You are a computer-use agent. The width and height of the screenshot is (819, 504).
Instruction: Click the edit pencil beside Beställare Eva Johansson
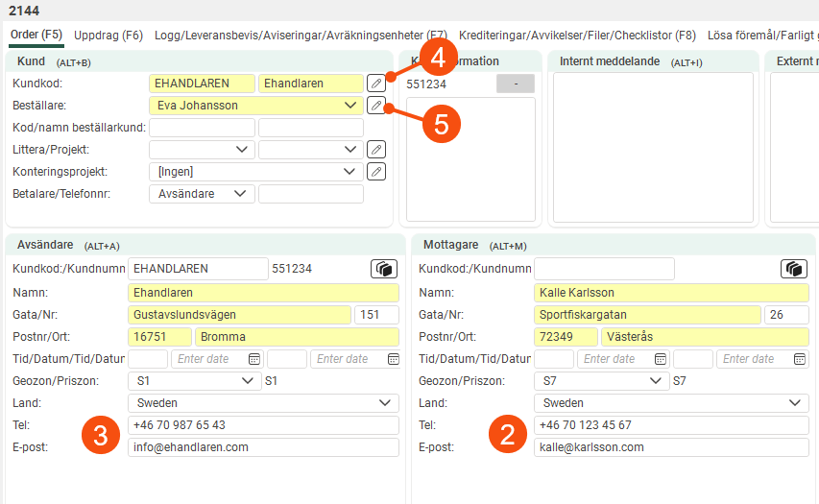[x=376, y=106]
